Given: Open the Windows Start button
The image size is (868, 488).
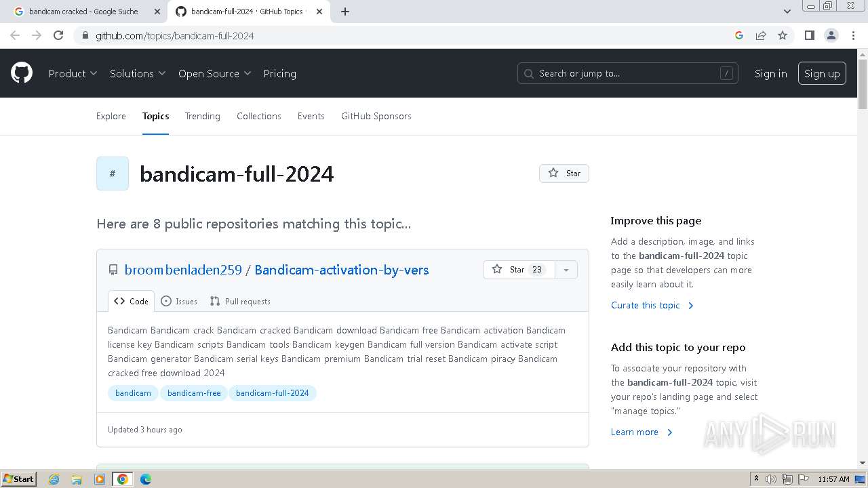Looking at the screenshot, I should [18, 479].
